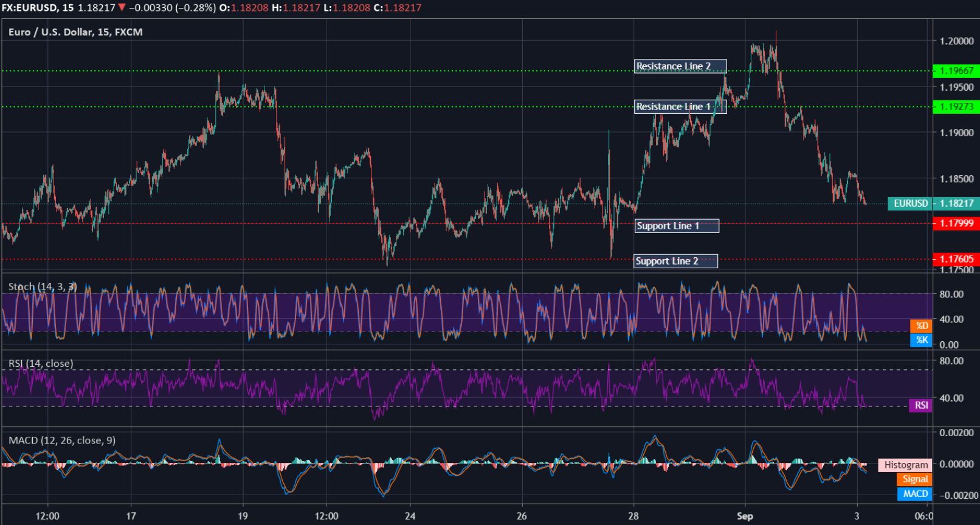Click the 1.17999 red price tag

pos(956,223)
